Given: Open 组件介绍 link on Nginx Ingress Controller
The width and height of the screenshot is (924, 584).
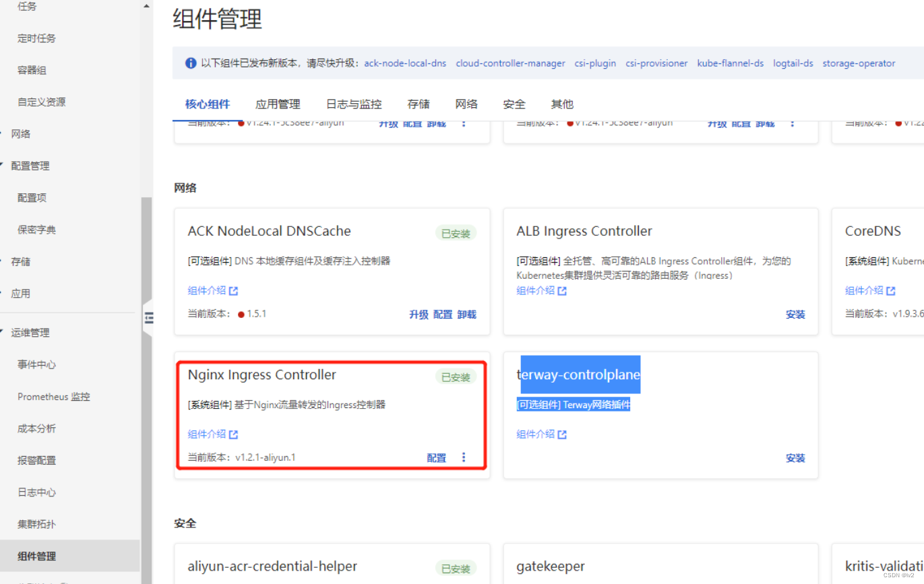Looking at the screenshot, I should [207, 434].
